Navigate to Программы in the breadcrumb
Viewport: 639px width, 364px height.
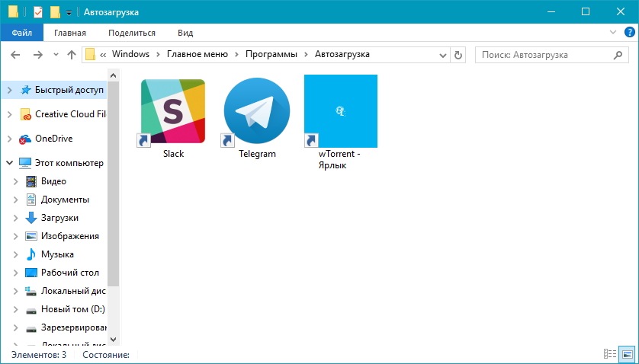click(271, 54)
